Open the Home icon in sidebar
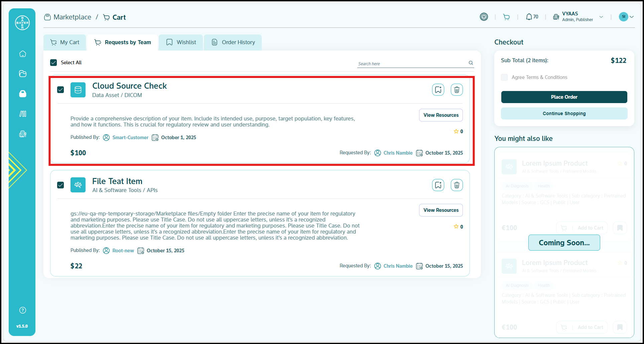Image resolution: width=644 pixels, height=344 pixels. 23,54
